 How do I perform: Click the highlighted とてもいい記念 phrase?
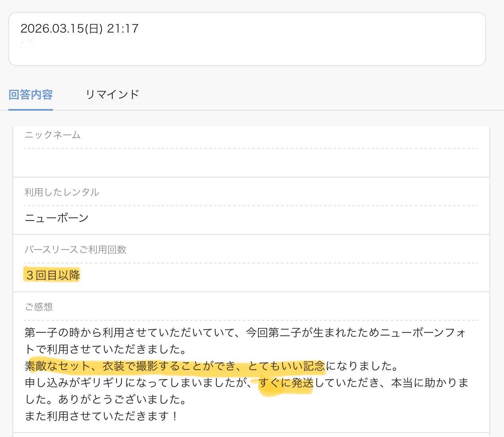point(287,366)
